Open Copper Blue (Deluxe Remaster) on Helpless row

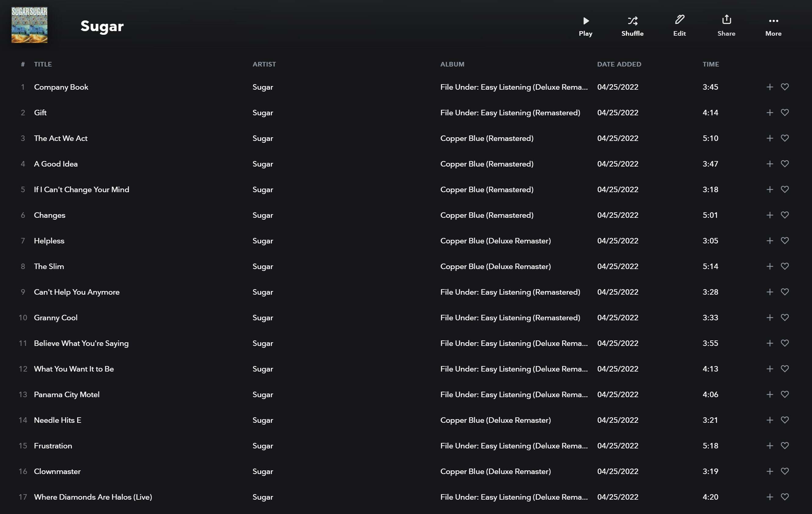click(x=495, y=241)
